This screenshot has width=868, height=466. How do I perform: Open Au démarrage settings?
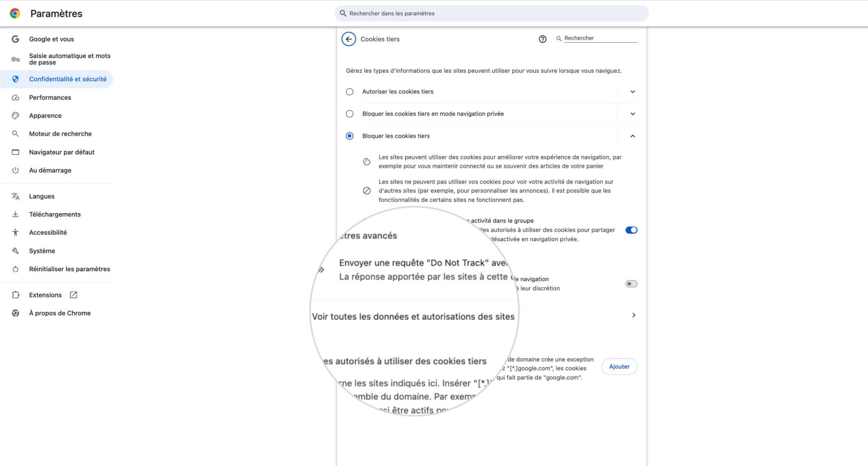tap(50, 170)
